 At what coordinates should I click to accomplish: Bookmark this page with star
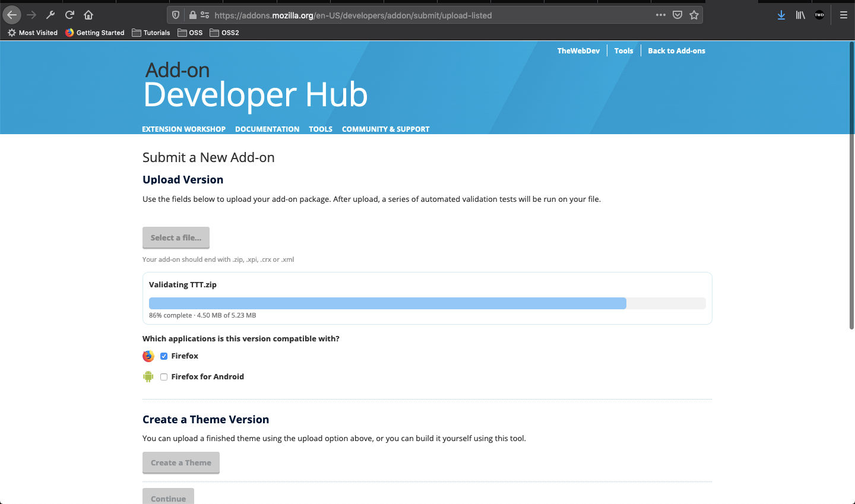tap(694, 15)
